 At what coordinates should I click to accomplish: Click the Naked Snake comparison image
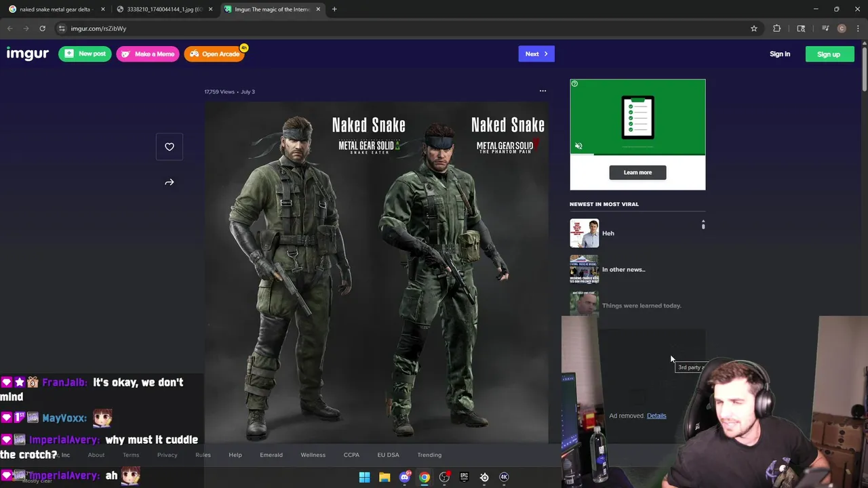tap(376, 271)
